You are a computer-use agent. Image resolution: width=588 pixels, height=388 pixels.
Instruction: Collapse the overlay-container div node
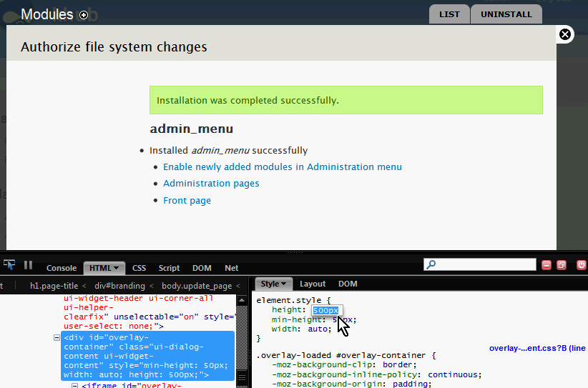[x=57, y=338]
